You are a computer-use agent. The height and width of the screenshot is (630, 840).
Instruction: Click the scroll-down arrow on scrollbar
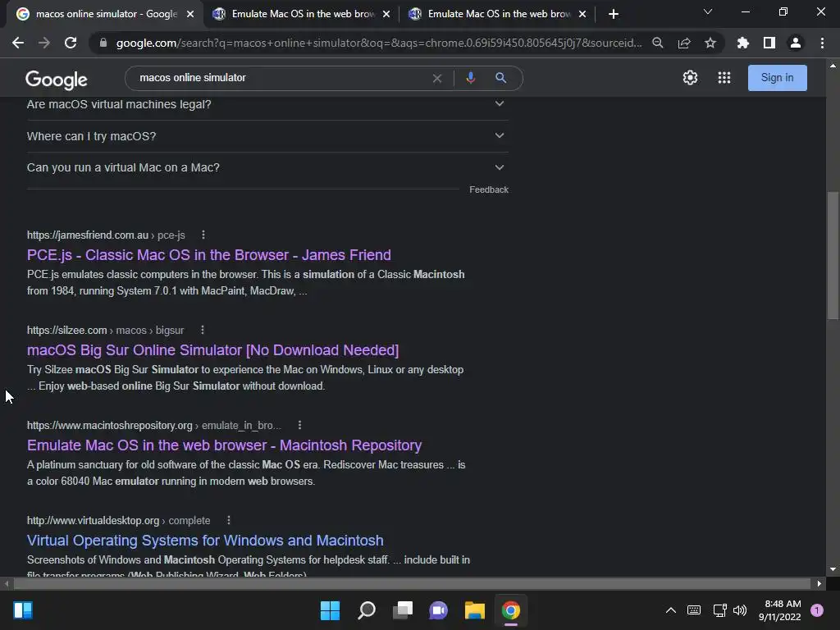point(833,569)
